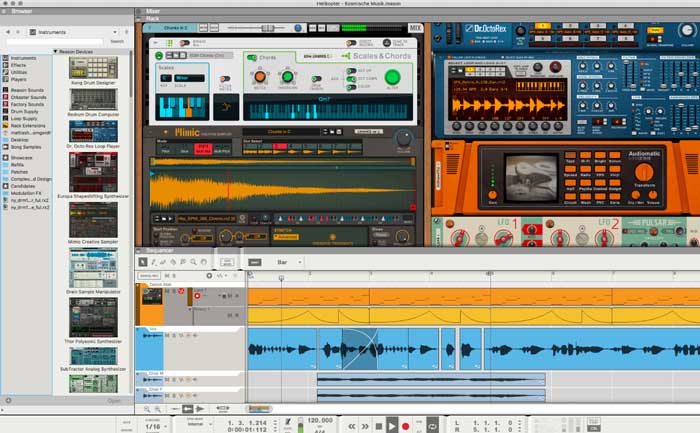This screenshot has width=700, height=433.
Task: Toggle the Scales & Chords power button
Action: (x=159, y=56)
